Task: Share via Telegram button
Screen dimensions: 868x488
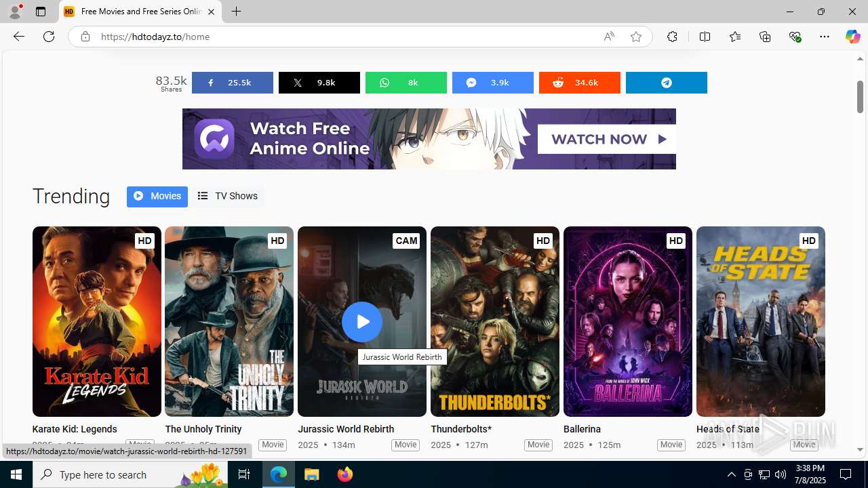Action: 667,83
